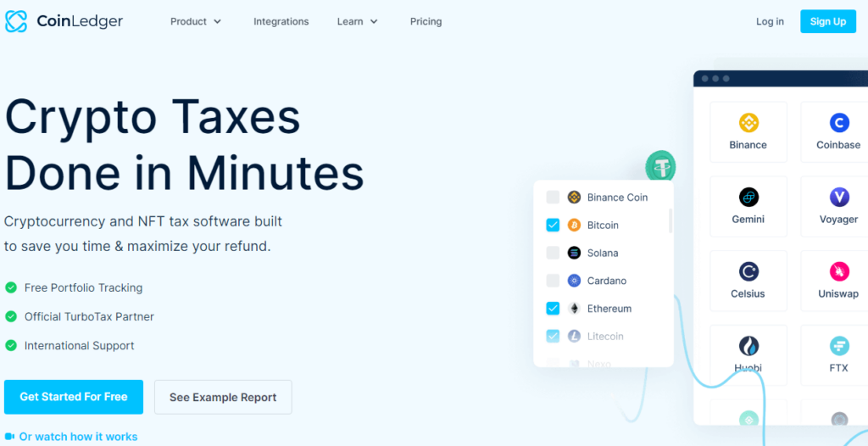
Task: Click the Official TurboTax Partner text
Action: tap(89, 316)
